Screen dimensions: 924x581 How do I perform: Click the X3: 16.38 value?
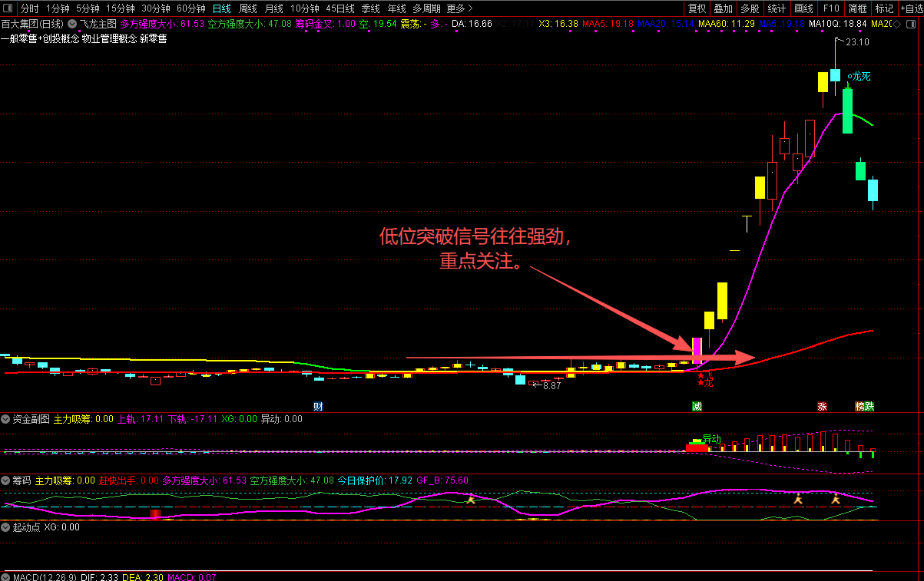[x=558, y=24]
